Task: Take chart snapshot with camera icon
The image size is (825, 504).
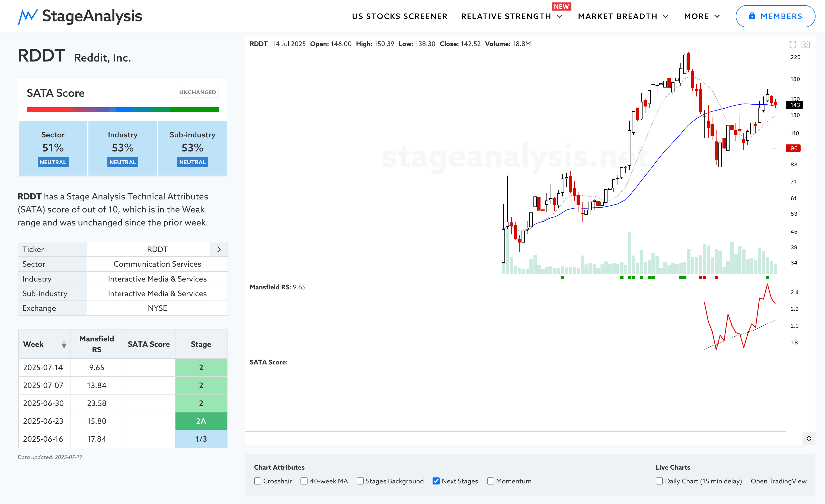Action: tap(805, 44)
